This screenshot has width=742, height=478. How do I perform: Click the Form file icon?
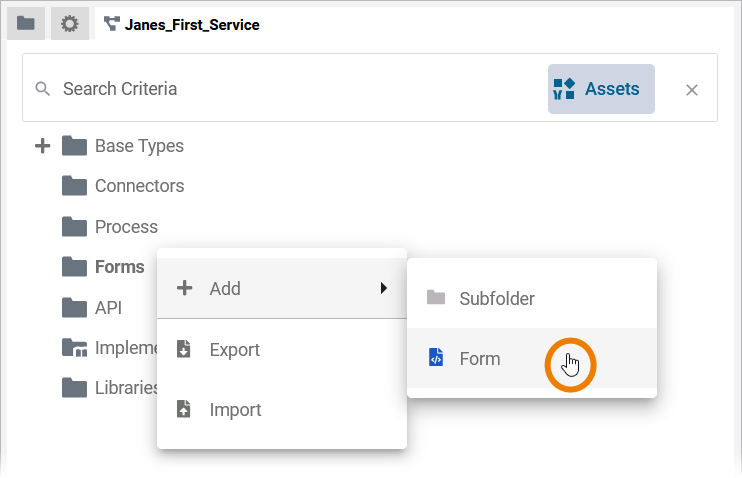435,358
